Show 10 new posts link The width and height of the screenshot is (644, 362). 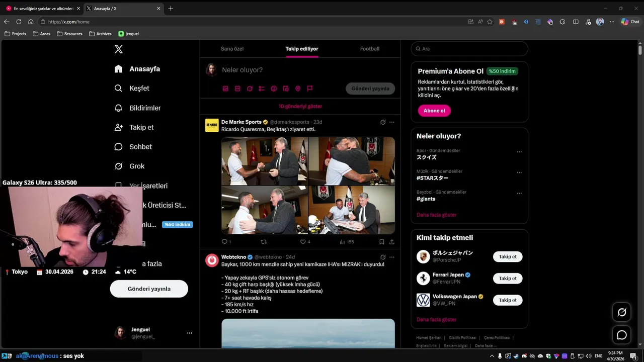click(x=300, y=107)
